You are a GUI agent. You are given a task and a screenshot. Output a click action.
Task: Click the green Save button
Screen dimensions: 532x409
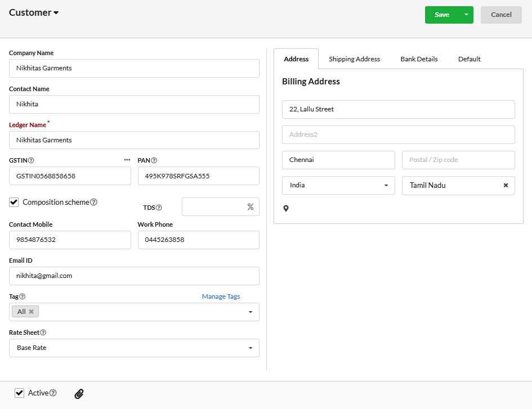pyautogui.click(x=442, y=15)
